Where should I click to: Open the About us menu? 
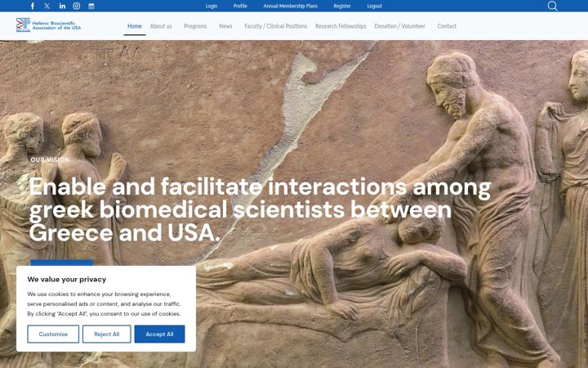161,26
